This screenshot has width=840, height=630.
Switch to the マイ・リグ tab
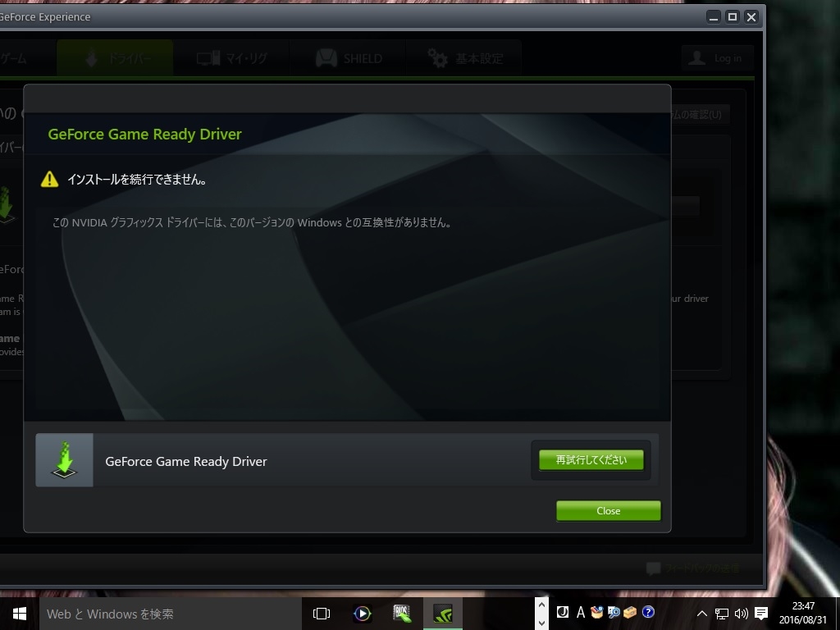coord(231,58)
